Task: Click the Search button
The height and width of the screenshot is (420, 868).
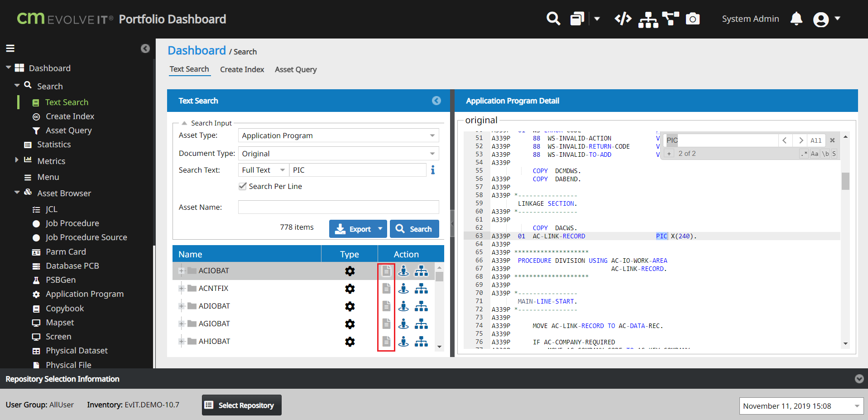Action: (x=414, y=229)
